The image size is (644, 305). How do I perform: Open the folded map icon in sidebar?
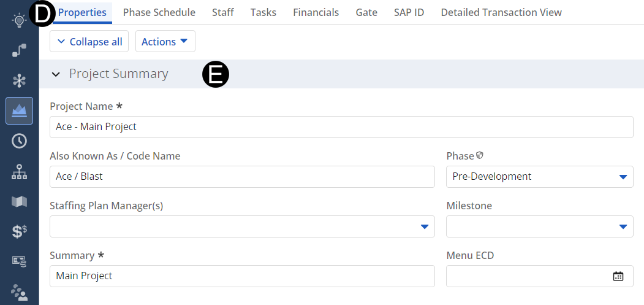tap(19, 201)
